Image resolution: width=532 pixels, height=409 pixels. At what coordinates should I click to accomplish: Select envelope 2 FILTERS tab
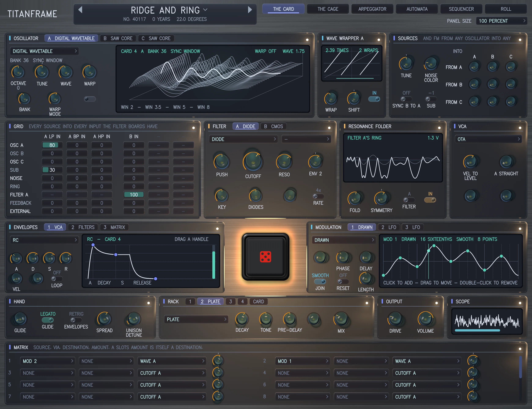pos(83,227)
